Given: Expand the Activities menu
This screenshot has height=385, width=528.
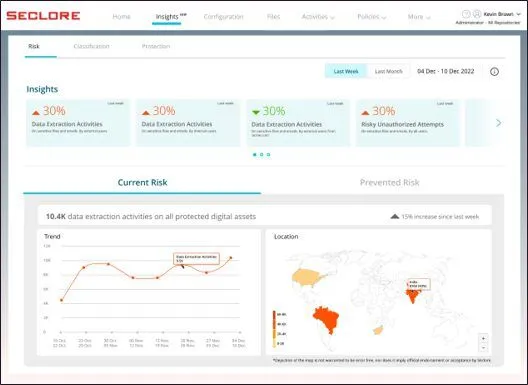Looking at the screenshot, I should pos(318,17).
